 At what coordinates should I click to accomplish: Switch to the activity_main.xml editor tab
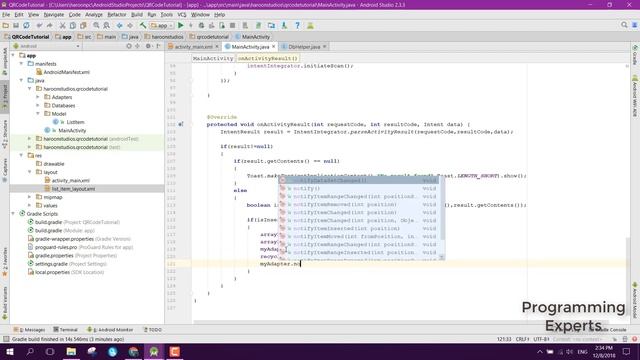tap(193, 47)
